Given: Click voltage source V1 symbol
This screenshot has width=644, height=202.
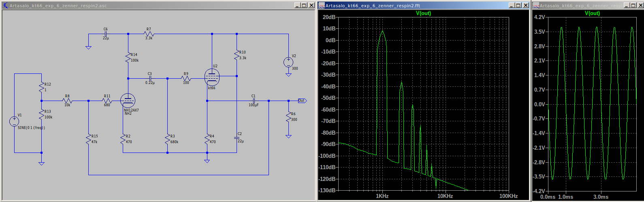Looking at the screenshot, I should 14,121.
